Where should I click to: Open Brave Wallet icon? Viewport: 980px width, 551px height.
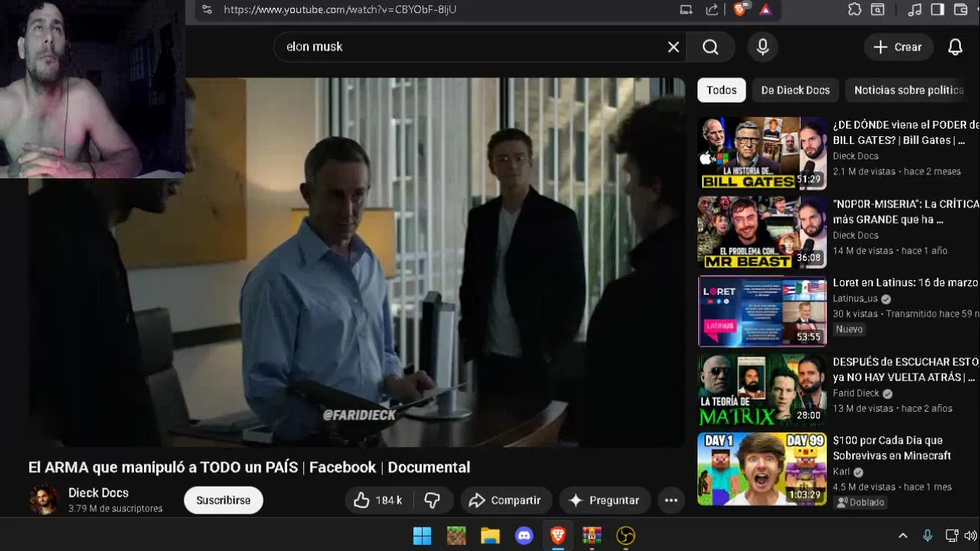[x=961, y=9]
